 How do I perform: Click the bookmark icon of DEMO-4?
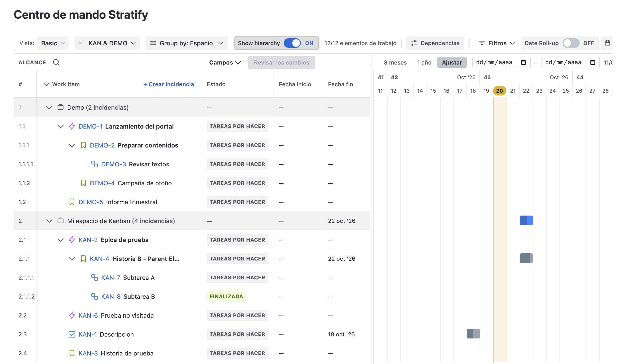pyautogui.click(x=83, y=183)
